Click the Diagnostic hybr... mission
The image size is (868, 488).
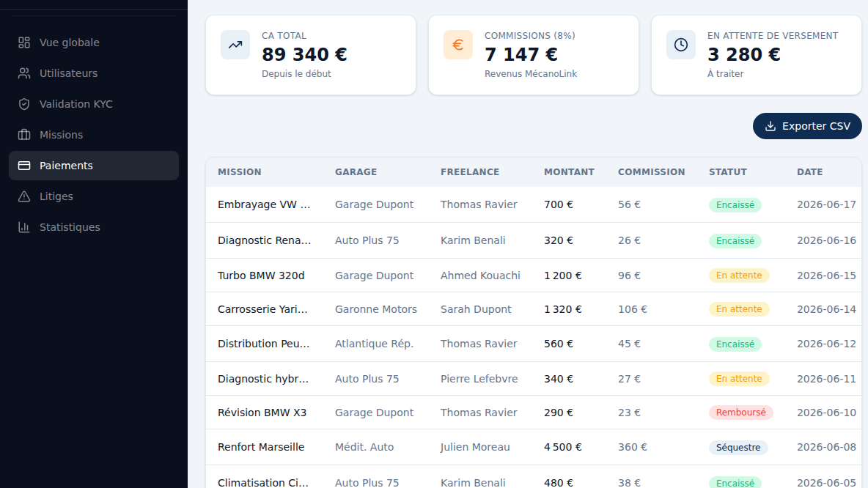pos(263,379)
